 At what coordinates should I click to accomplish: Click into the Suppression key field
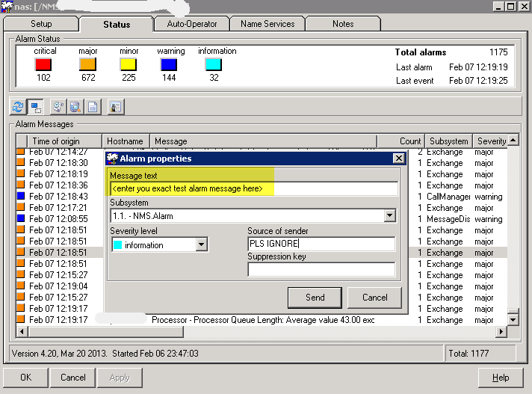(x=321, y=270)
